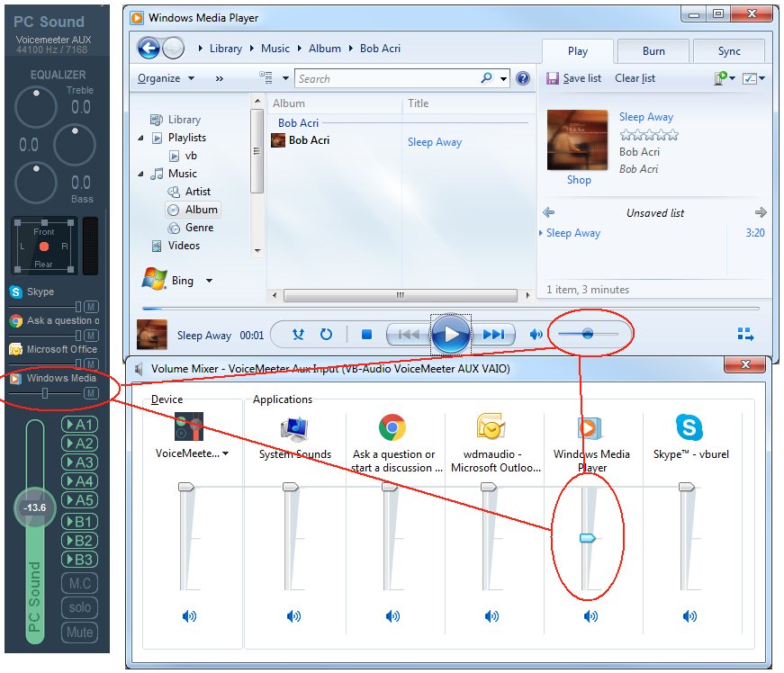This screenshot has width=784, height=673.
Task: Switch to Now Playing mode
Action: pyautogui.click(x=745, y=333)
